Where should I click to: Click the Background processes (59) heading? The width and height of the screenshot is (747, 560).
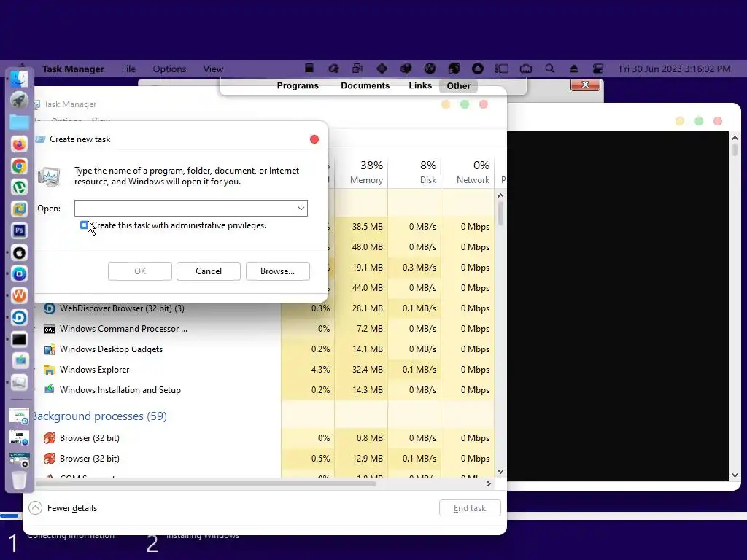(x=99, y=416)
